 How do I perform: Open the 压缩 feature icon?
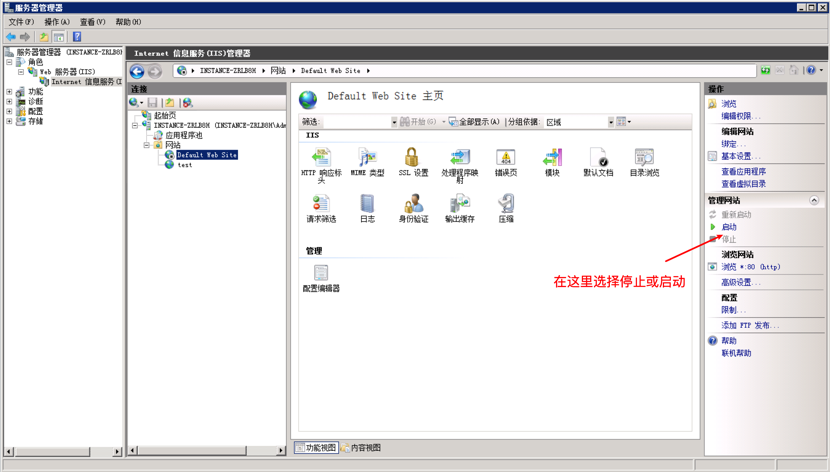coord(506,203)
